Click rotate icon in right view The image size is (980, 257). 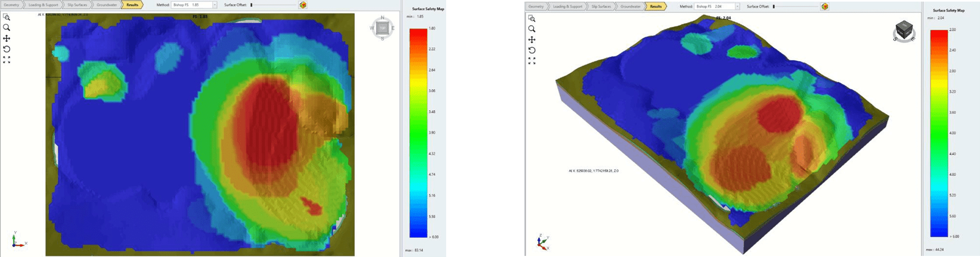click(x=532, y=50)
